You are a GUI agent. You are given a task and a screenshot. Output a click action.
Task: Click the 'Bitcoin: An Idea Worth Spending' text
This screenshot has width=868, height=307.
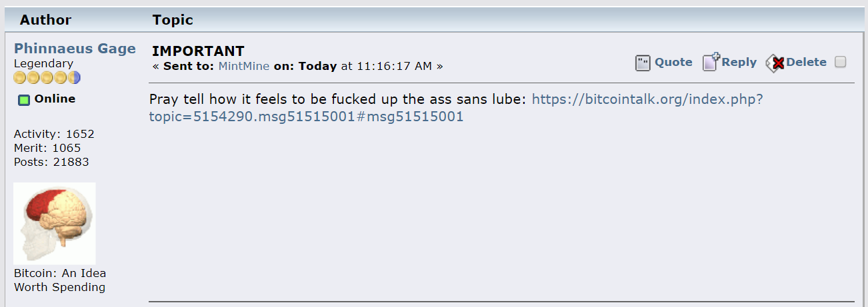click(60, 280)
